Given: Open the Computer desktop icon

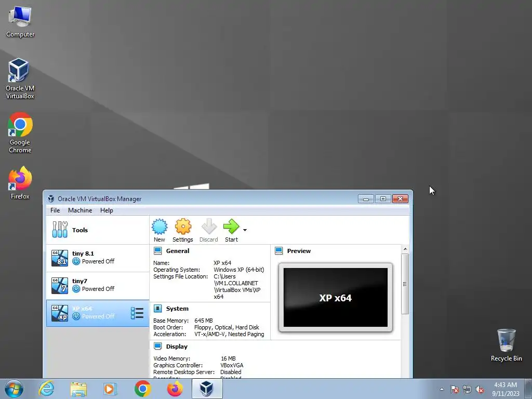Looking at the screenshot, I should [20, 21].
